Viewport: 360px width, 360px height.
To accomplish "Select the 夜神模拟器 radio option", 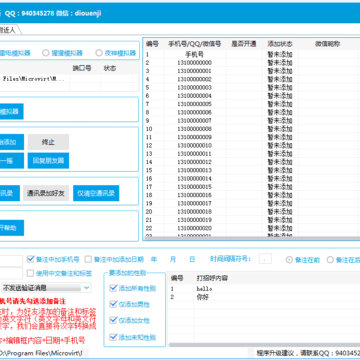I will point(116,53).
